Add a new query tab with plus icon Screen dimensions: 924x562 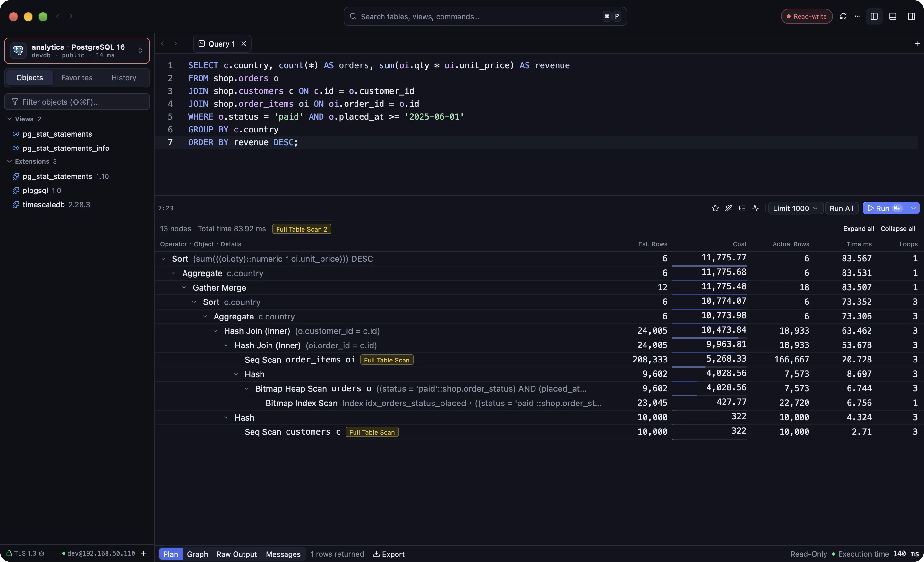point(917,44)
